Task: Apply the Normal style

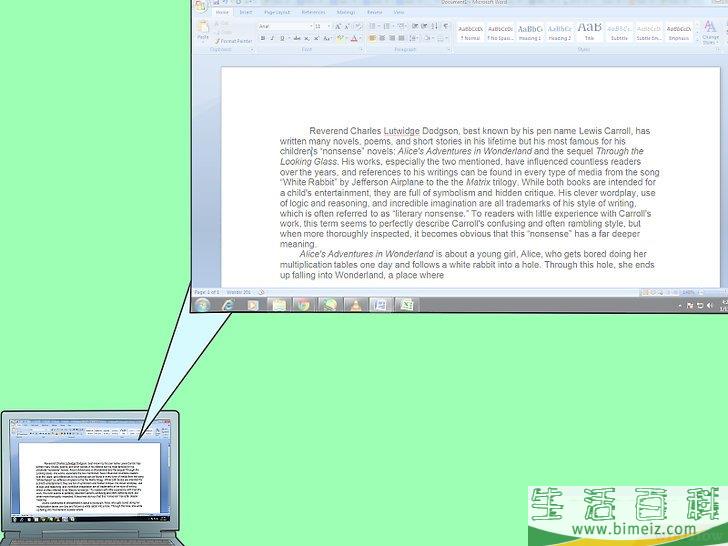Action: tap(470, 33)
